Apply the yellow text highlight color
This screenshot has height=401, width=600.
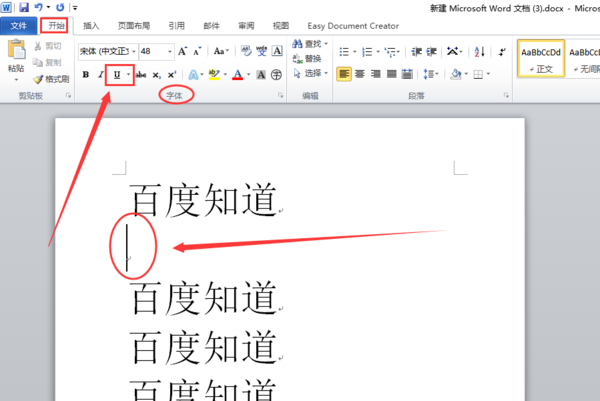214,75
